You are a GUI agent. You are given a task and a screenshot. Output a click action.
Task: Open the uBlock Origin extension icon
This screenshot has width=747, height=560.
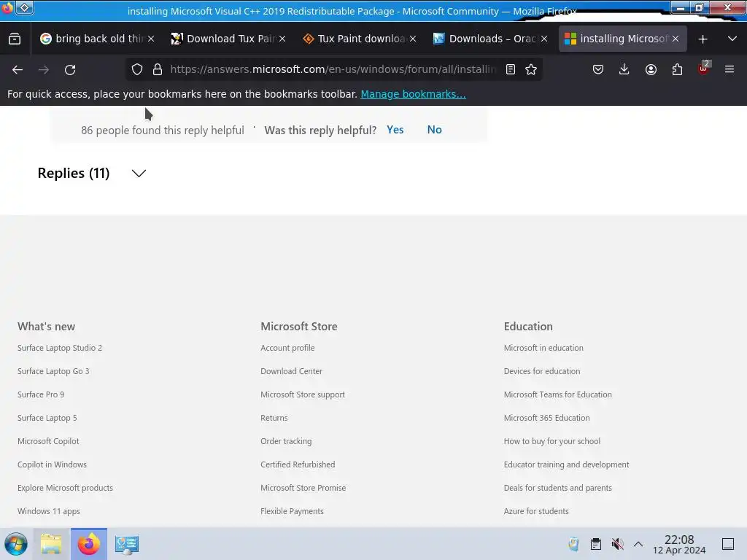click(x=704, y=69)
